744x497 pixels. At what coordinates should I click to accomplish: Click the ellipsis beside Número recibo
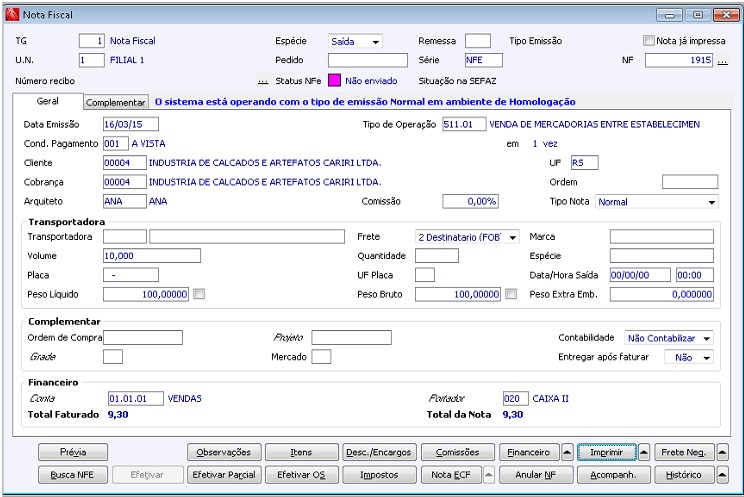click(263, 81)
